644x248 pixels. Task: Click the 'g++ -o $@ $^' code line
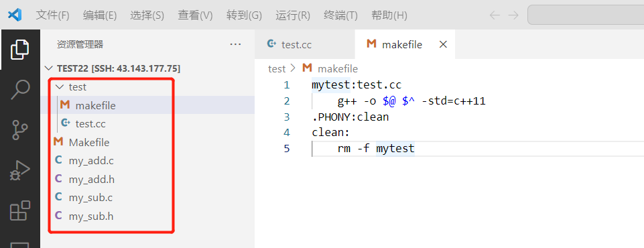pyautogui.click(x=411, y=101)
